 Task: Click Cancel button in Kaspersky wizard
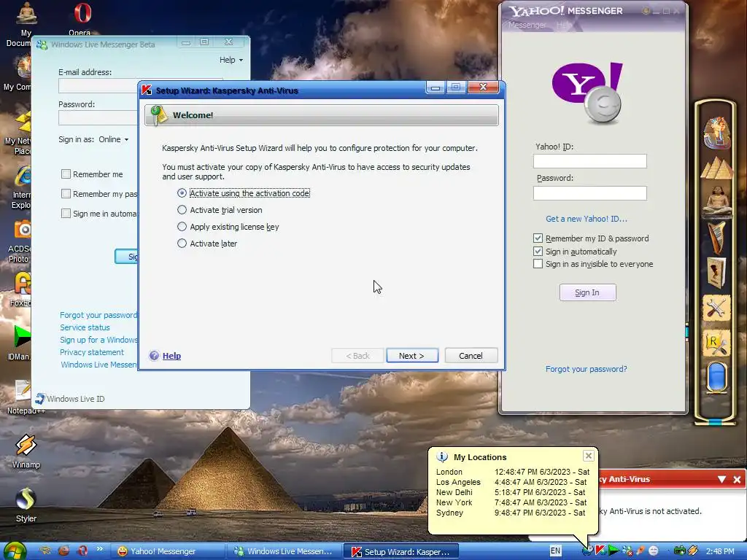point(471,356)
